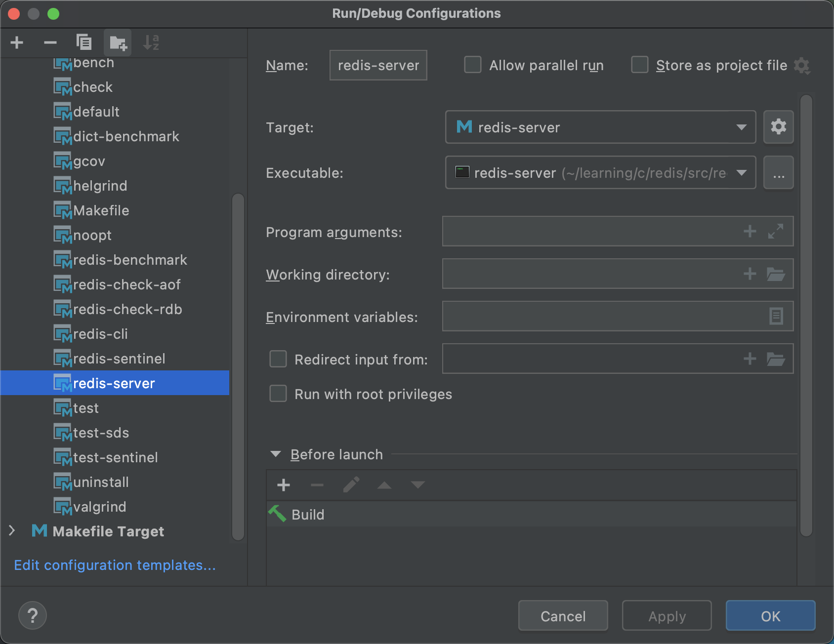Insert macro in Redirect input field

click(750, 359)
